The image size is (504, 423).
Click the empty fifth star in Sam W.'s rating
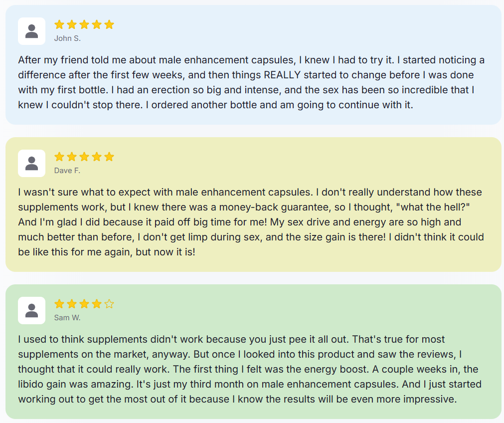coord(109,304)
